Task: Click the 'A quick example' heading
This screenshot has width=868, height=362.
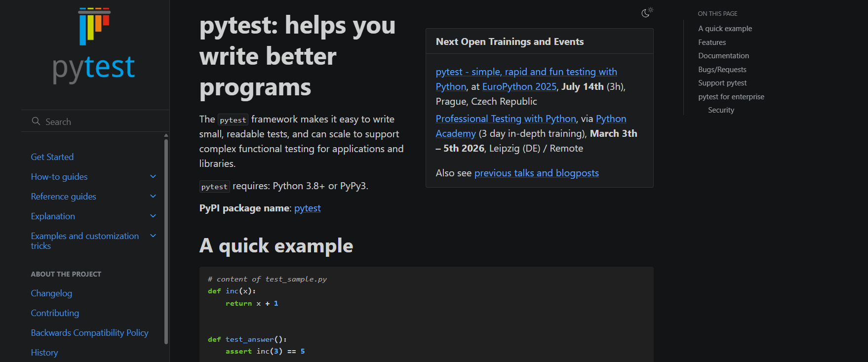Action: click(276, 246)
